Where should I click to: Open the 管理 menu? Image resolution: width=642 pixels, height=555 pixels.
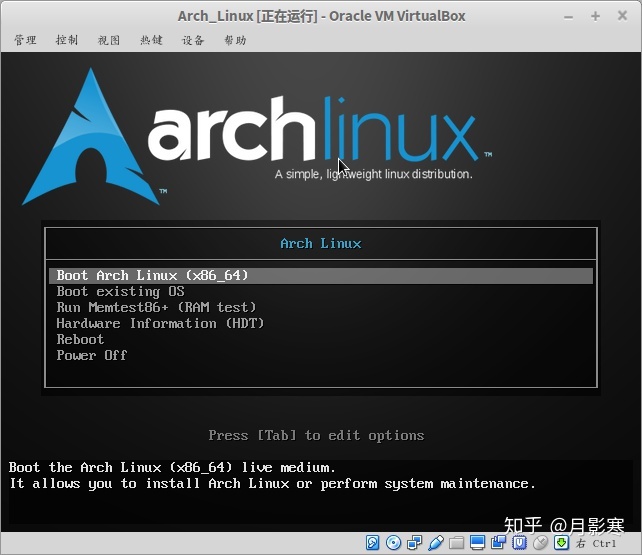pyautogui.click(x=25, y=40)
